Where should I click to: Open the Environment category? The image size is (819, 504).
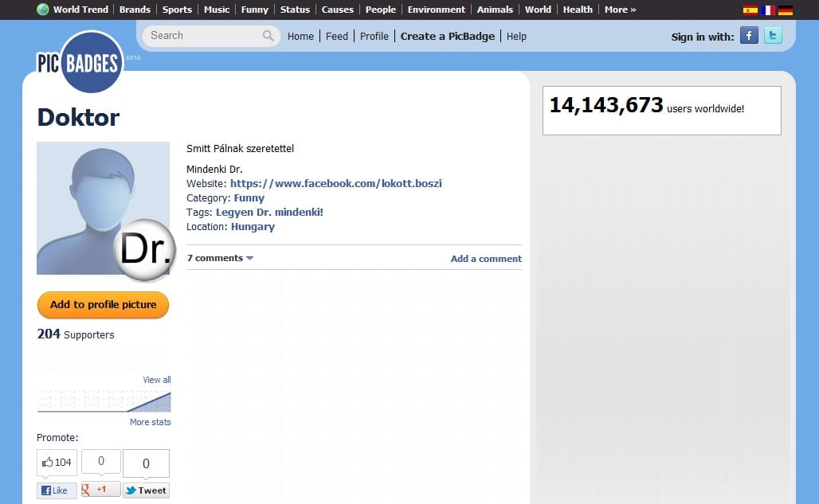pos(436,10)
